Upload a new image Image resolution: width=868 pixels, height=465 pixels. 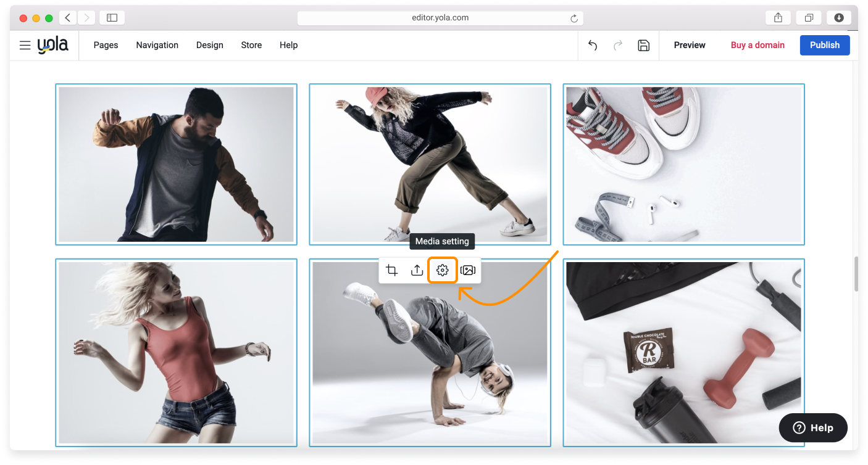(417, 270)
